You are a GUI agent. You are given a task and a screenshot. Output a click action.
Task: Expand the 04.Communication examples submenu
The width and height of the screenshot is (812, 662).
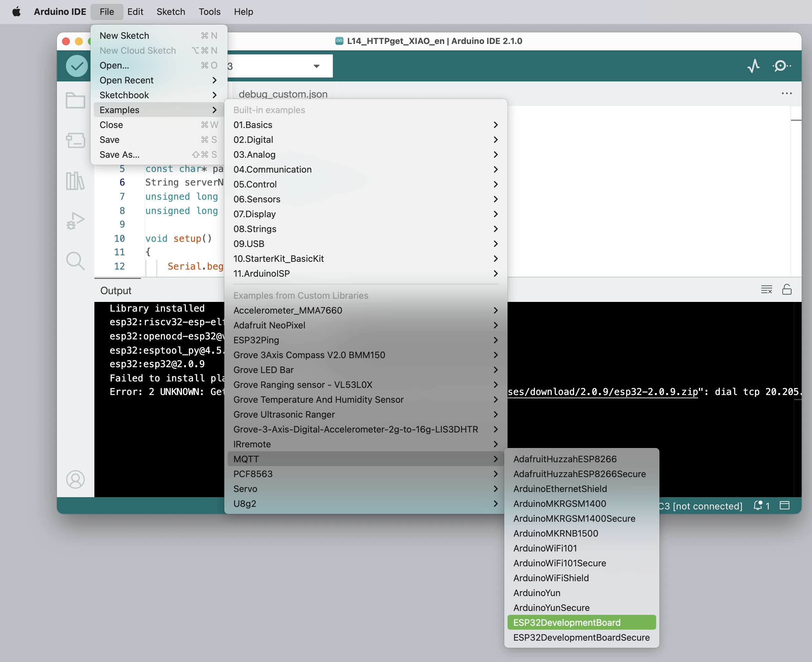[x=366, y=169]
